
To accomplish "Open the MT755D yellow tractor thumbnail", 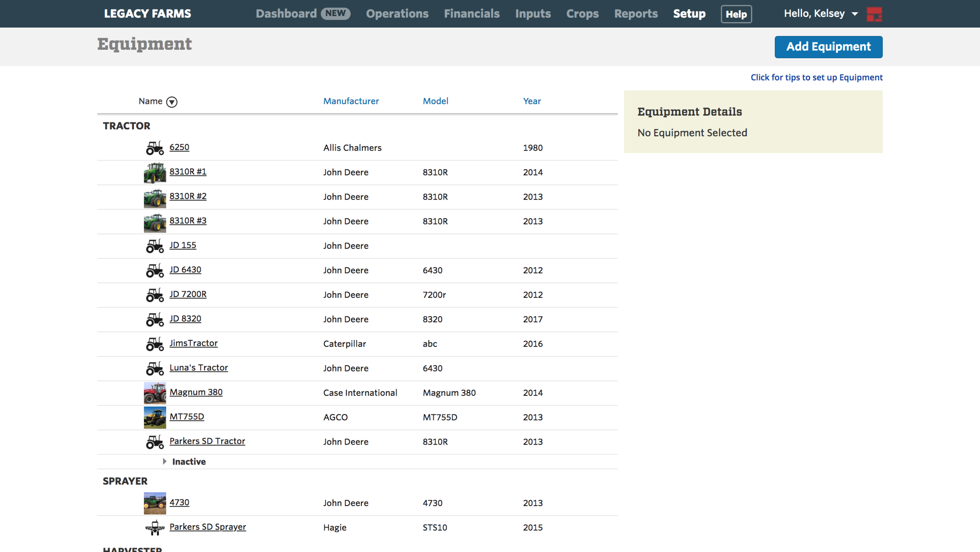I will click(155, 418).
